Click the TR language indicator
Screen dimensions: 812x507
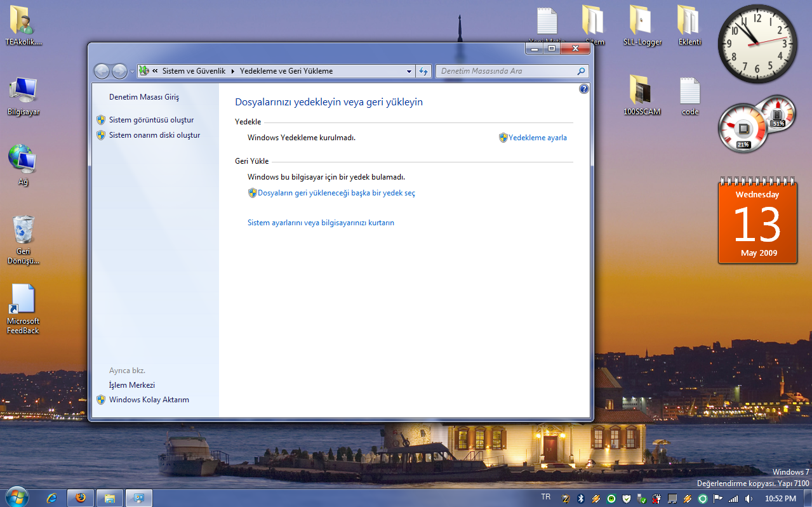[546, 497]
